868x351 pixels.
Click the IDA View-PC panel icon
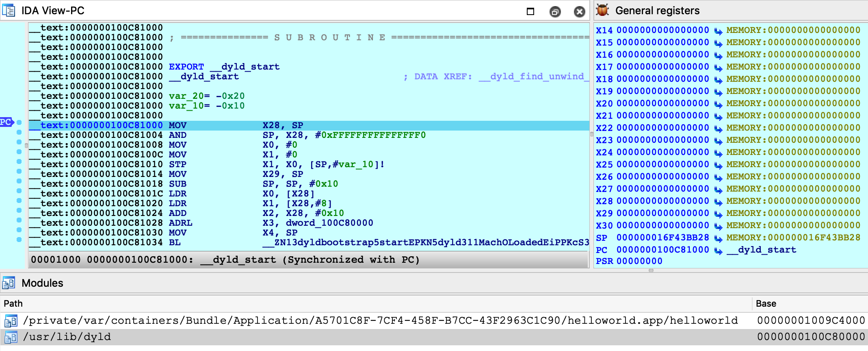coord(9,10)
